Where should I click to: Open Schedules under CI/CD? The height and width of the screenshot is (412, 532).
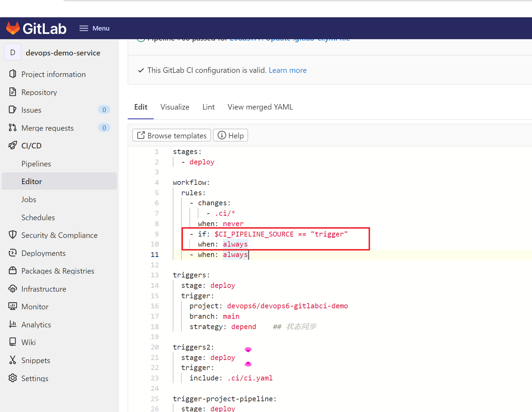(38, 217)
